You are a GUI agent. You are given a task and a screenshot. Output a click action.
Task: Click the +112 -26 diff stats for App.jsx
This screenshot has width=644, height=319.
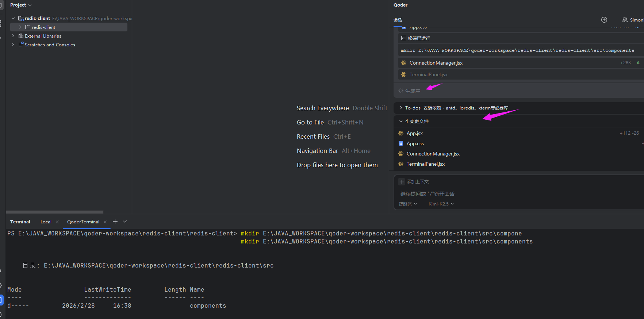pyautogui.click(x=629, y=133)
